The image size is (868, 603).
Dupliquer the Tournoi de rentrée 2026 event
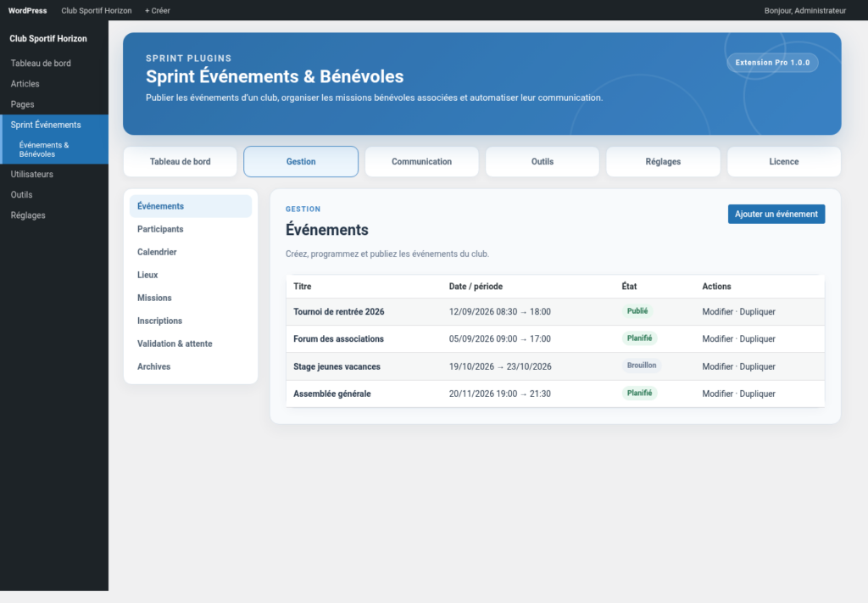pyautogui.click(x=757, y=312)
